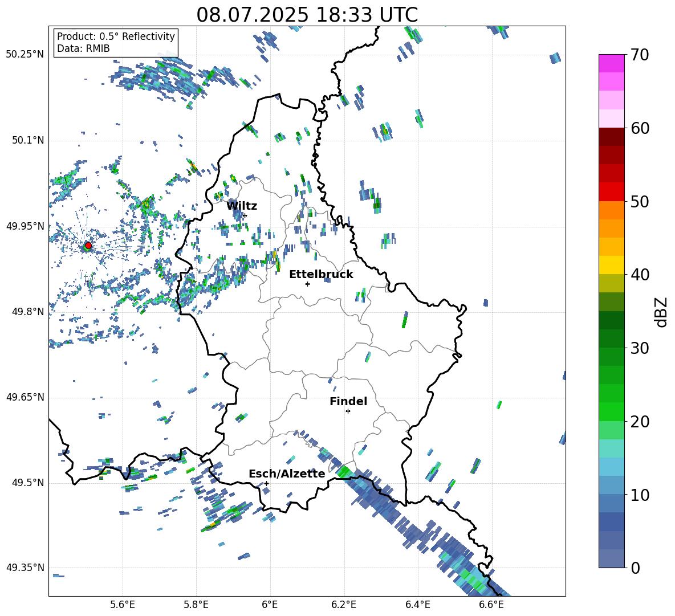Click the Wiltz station cross marker

(245, 215)
